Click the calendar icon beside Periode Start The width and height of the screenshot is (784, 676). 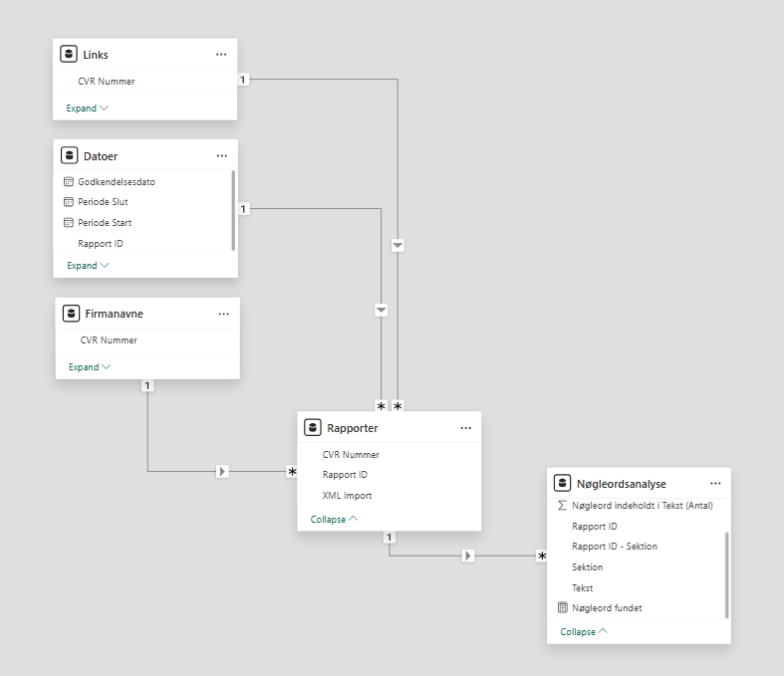(69, 223)
